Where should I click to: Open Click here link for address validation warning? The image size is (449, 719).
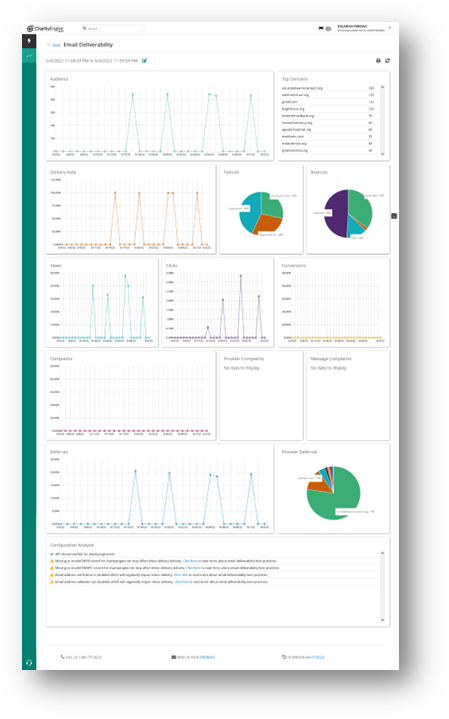[x=181, y=581]
